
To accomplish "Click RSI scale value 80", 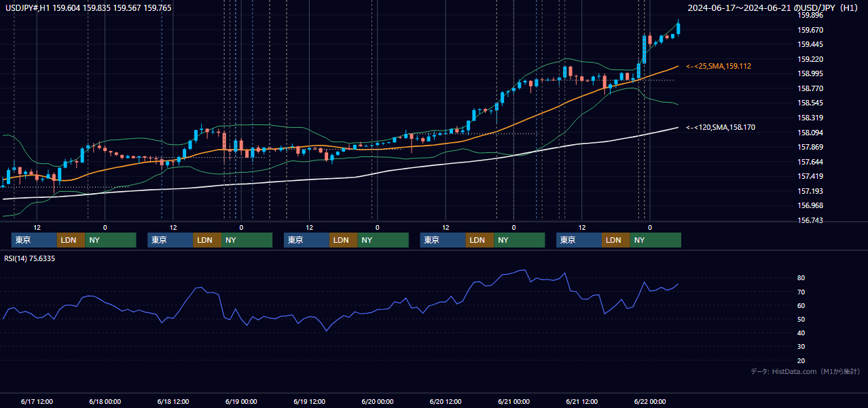I will (801, 278).
